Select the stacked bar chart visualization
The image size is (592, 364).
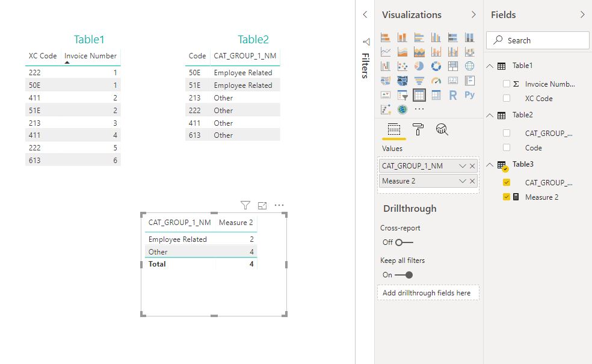click(386, 37)
